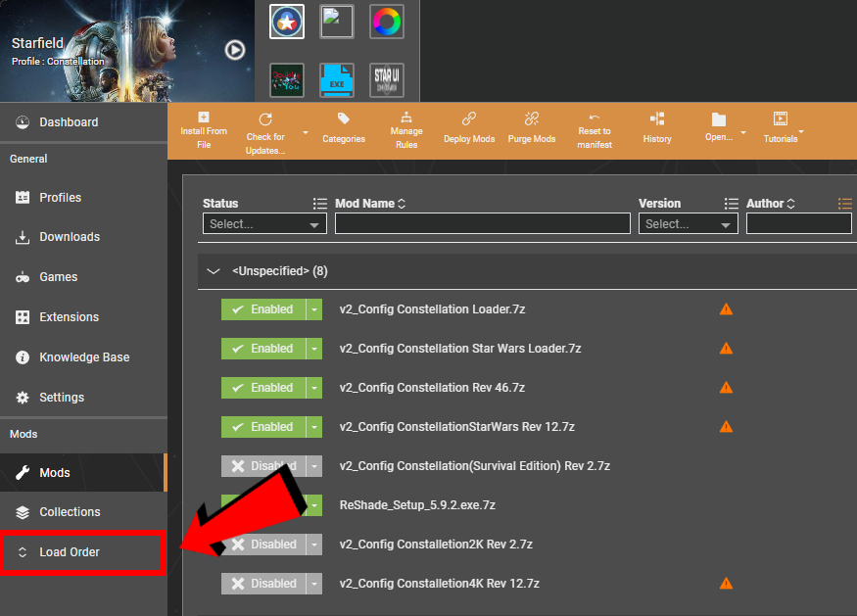Click the Mod Name filter input field
Screen dimensions: 857x616
[x=483, y=223]
